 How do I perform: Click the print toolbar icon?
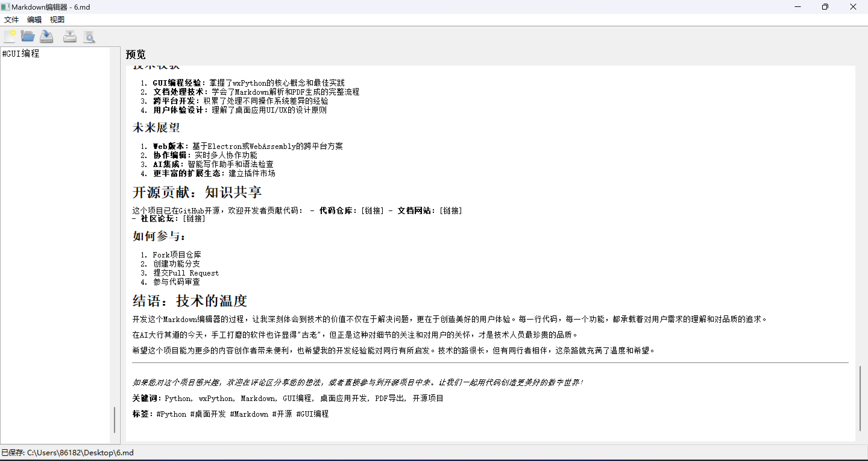[69, 36]
